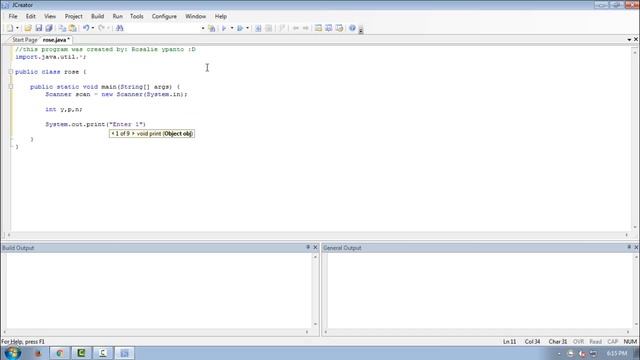
Task: Click the print method signature tooltip
Action: tap(152, 133)
